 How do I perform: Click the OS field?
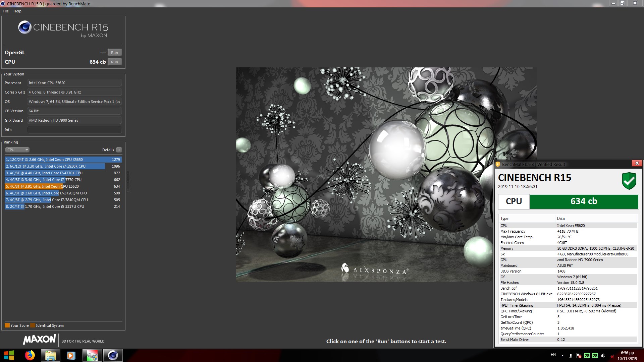point(74,102)
